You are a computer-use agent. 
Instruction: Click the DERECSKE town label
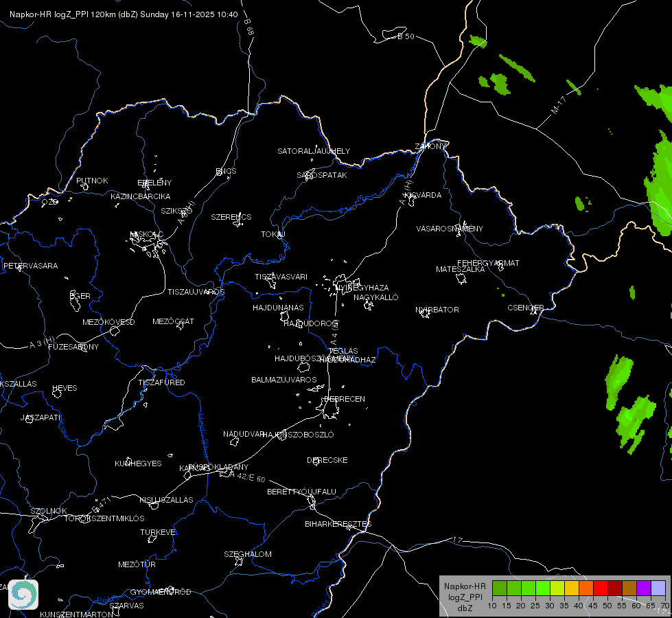[x=327, y=460]
